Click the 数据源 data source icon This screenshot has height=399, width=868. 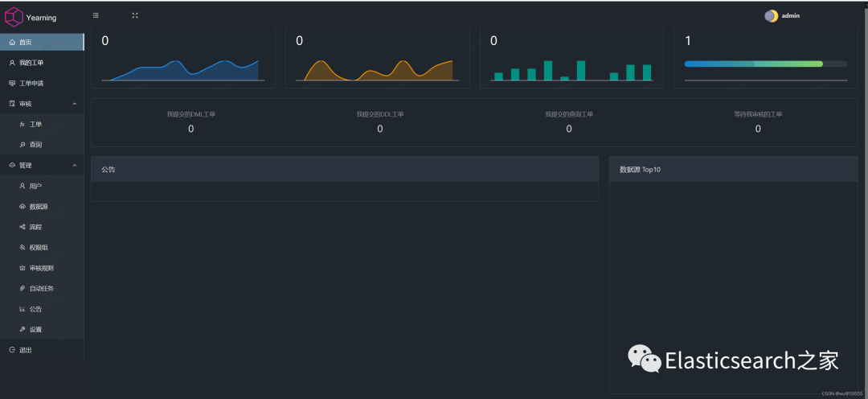pos(23,206)
